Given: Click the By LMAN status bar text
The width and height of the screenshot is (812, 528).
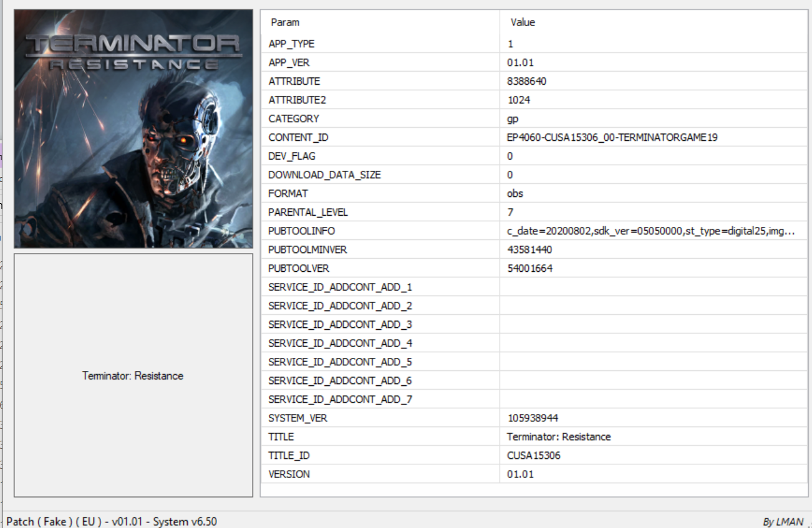Looking at the screenshot, I should [x=783, y=522].
